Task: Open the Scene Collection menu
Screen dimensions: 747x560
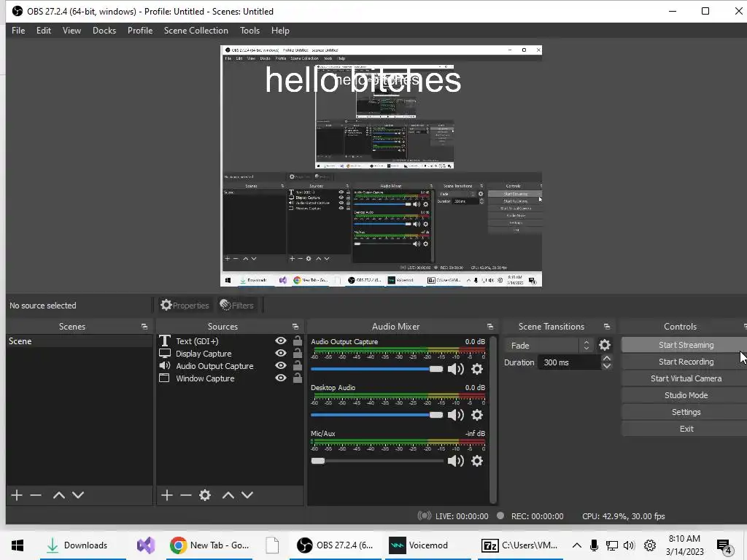Action: coord(196,31)
